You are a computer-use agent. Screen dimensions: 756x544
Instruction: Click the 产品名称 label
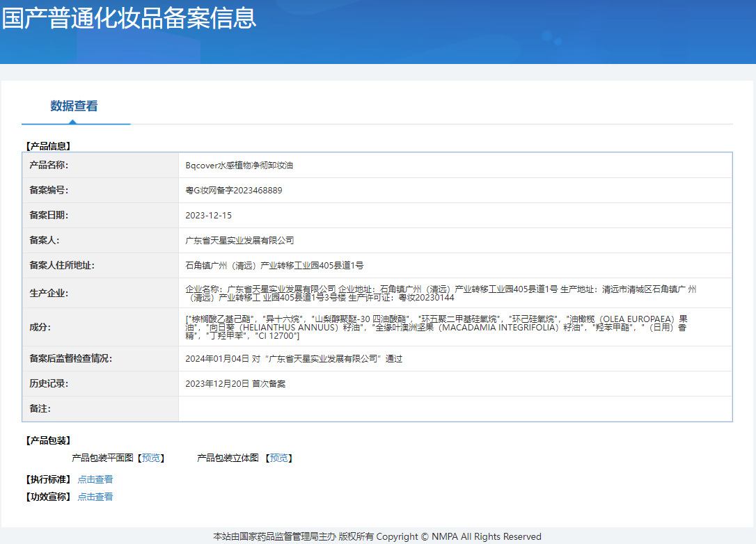point(49,166)
